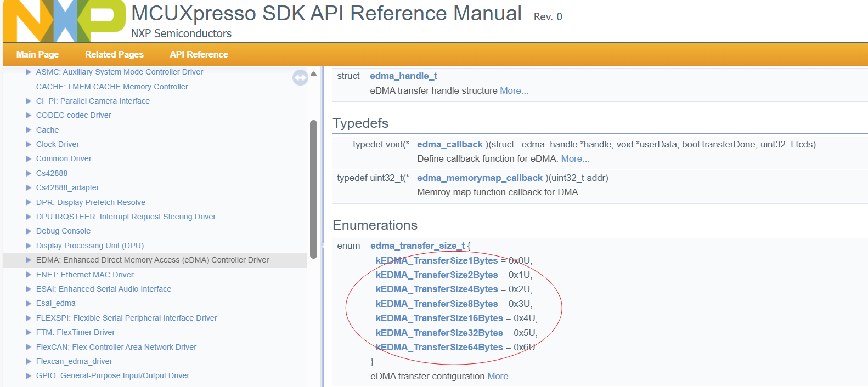This screenshot has width=868, height=387.
Task: Toggle the navigation sync icon
Action: coord(300,78)
